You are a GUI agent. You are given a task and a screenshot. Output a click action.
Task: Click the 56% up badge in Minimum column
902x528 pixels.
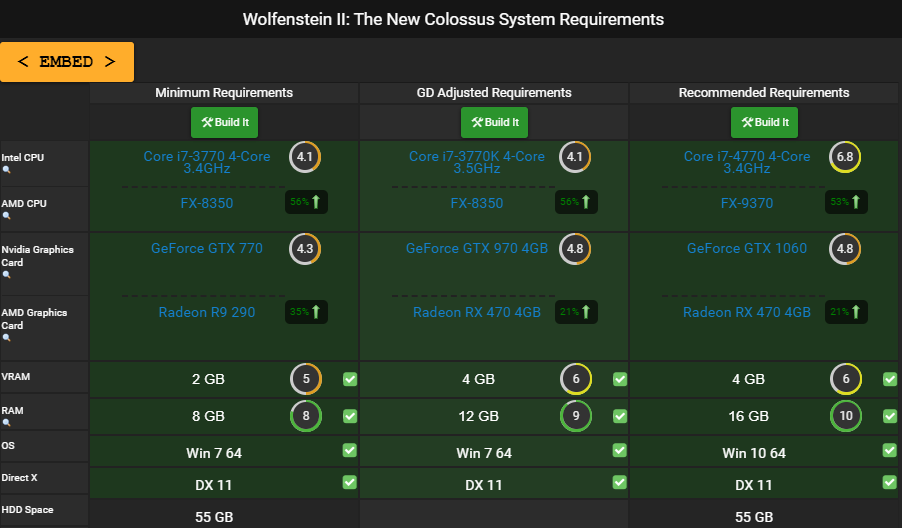tap(306, 202)
